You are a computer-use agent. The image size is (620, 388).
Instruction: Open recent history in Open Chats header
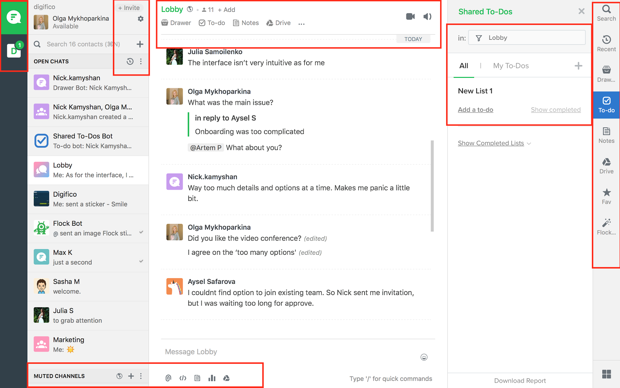click(130, 61)
